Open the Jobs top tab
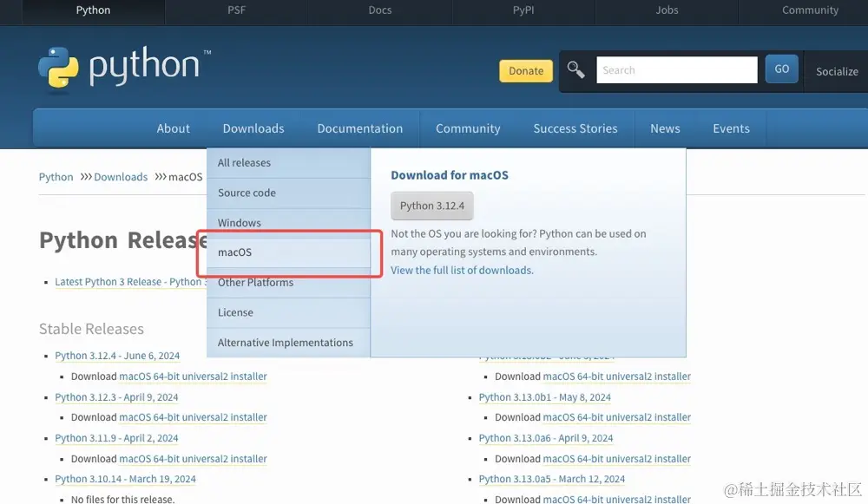The height and width of the screenshot is (504, 868). 667,10
